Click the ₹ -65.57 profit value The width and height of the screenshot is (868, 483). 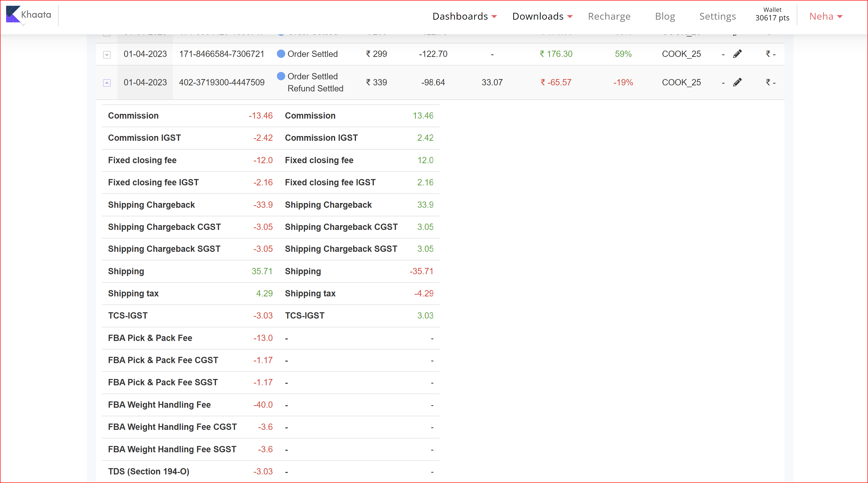(x=556, y=82)
